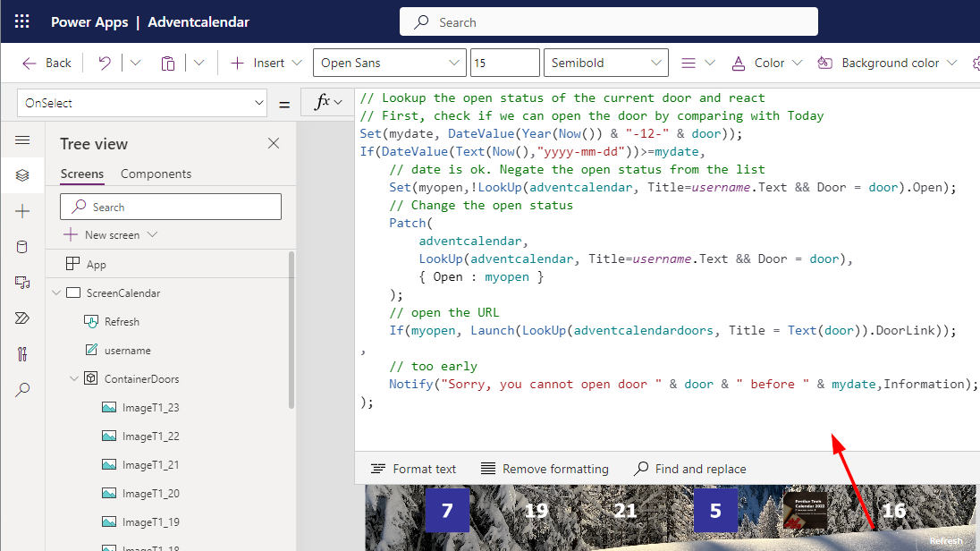Open the Insert pane plus icon in sidebar
Screen dimensions: 980x551
(22, 211)
